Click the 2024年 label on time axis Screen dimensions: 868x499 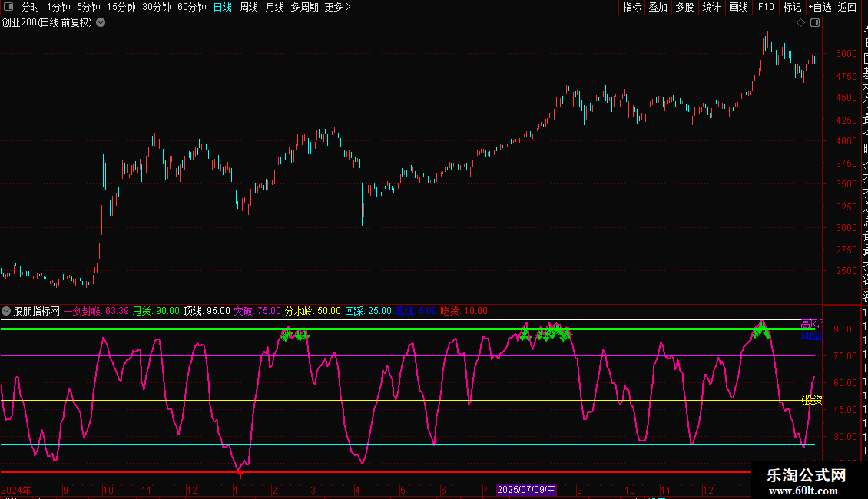[x=16, y=490]
